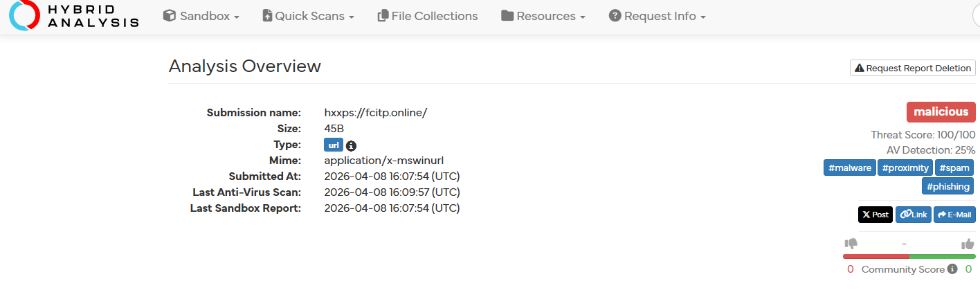Select the #malware tag
Screen dimensions: 980x299
(x=849, y=167)
